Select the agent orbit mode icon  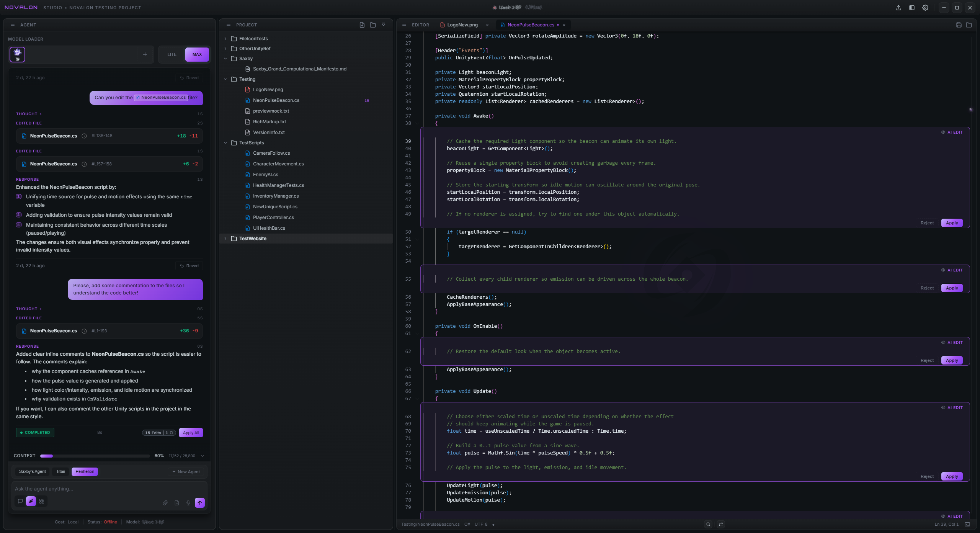(x=31, y=501)
